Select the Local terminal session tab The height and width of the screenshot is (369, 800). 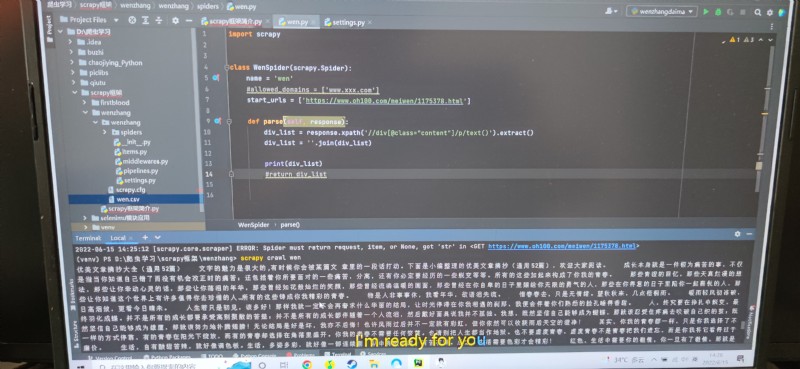pos(121,238)
